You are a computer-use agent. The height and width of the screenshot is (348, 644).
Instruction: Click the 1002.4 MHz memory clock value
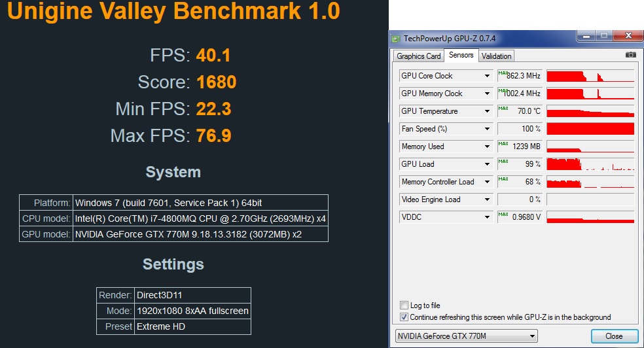[520, 94]
